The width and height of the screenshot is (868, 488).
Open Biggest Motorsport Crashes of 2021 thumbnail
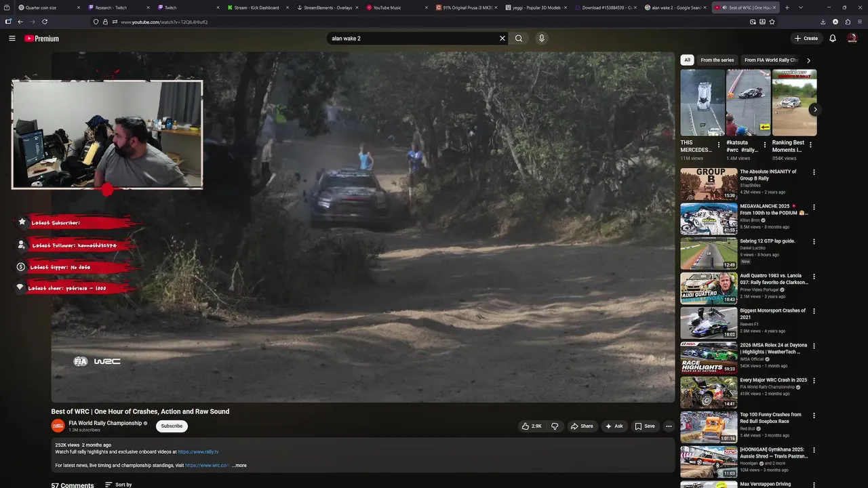709,323
